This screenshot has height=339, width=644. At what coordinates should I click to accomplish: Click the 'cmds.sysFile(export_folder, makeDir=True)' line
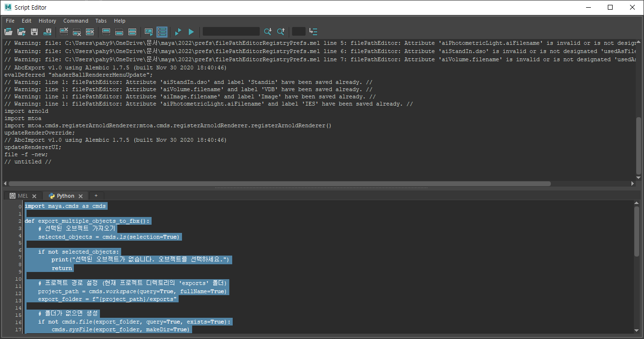(121, 330)
